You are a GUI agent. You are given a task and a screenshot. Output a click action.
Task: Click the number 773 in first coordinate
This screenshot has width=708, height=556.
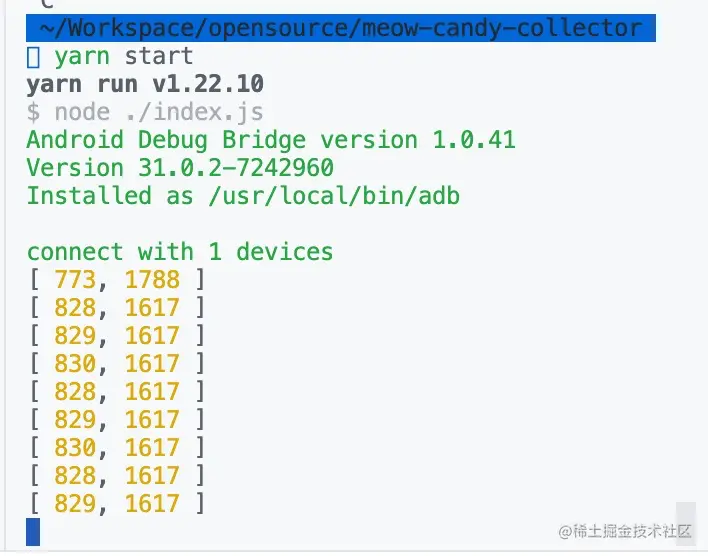(x=75, y=280)
